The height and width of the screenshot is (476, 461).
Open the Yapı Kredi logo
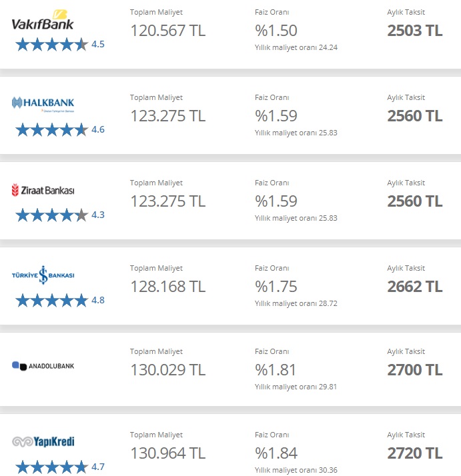point(43,441)
